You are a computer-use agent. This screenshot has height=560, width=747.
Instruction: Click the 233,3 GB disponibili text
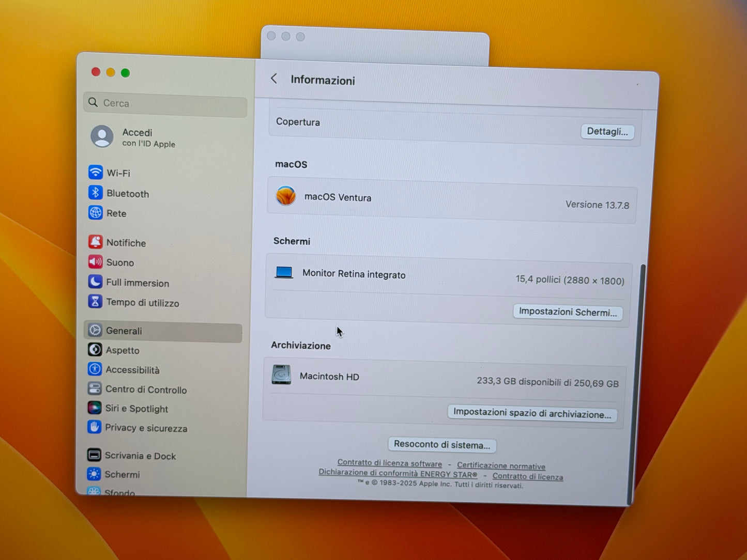pyautogui.click(x=547, y=382)
